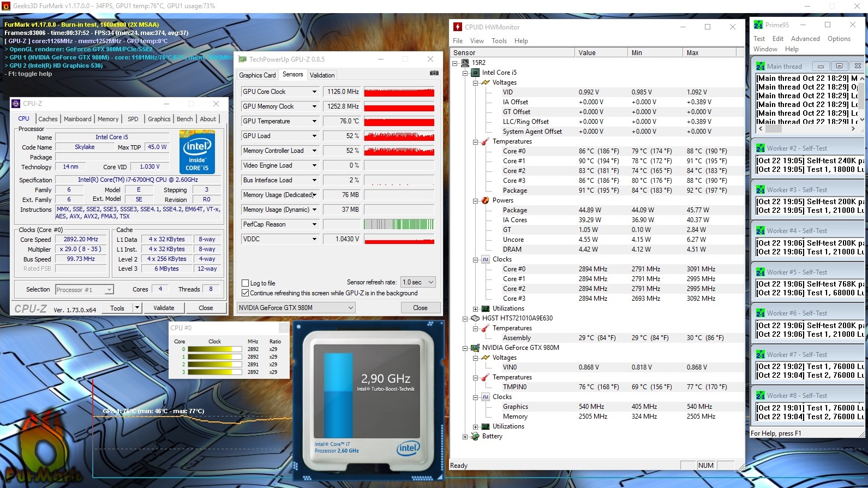Open the Bench tab in CPU-Z
The image size is (868, 488).
tap(184, 119)
